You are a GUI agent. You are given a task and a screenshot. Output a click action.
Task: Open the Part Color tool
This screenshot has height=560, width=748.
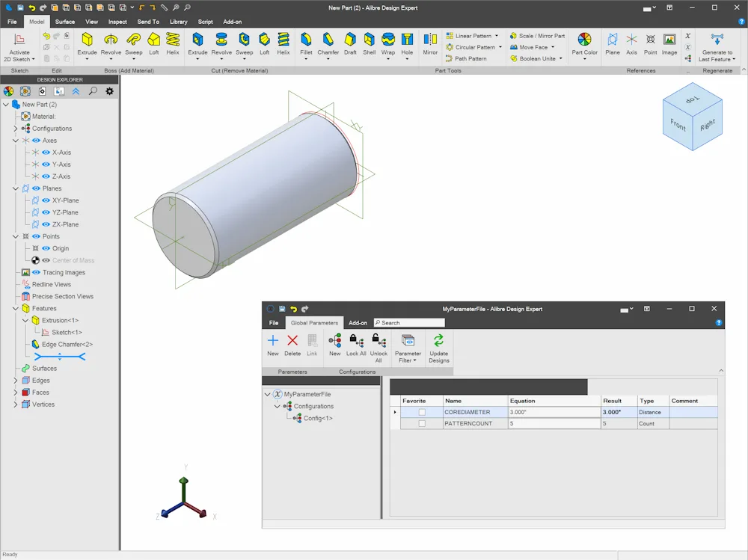[x=584, y=44]
